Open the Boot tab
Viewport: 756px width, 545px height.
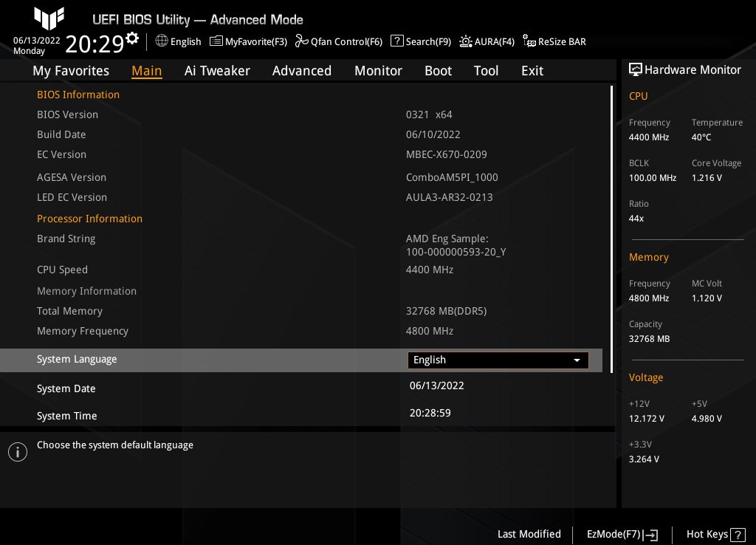438,71
